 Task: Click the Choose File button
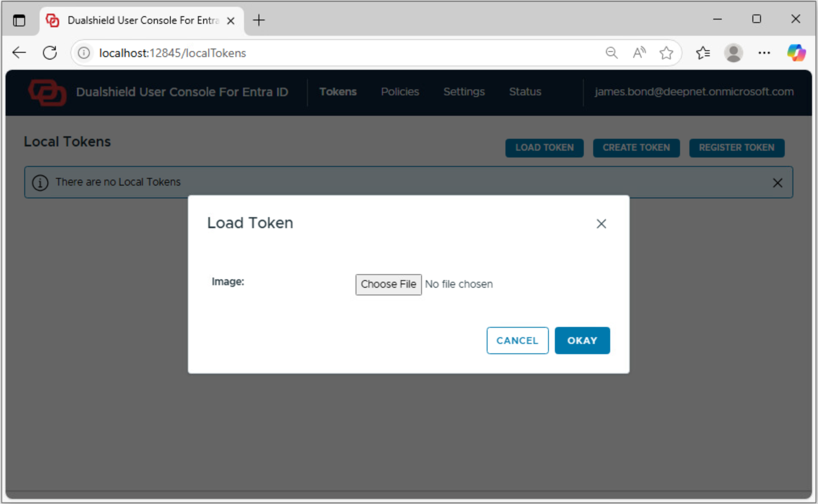388,284
